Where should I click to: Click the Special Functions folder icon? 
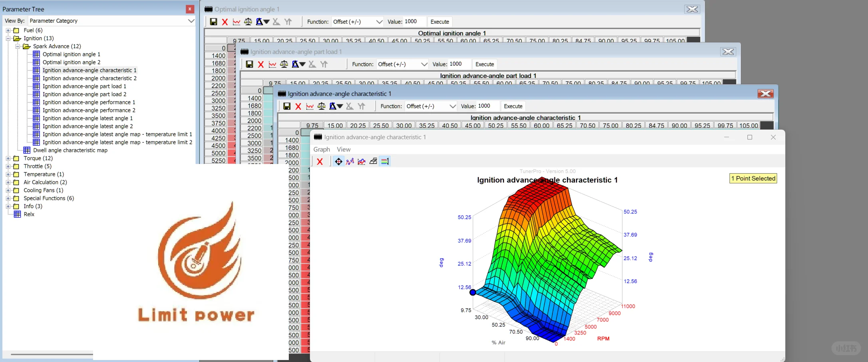16,198
